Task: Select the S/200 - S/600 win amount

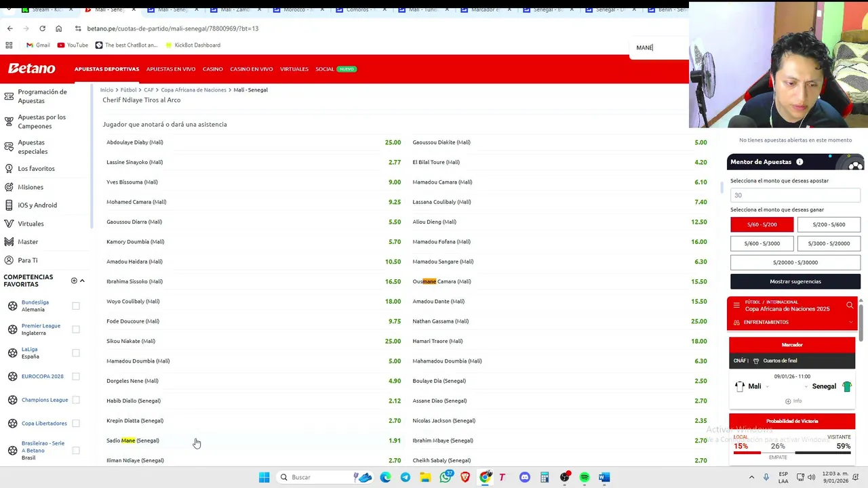Action: [x=829, y=224]
